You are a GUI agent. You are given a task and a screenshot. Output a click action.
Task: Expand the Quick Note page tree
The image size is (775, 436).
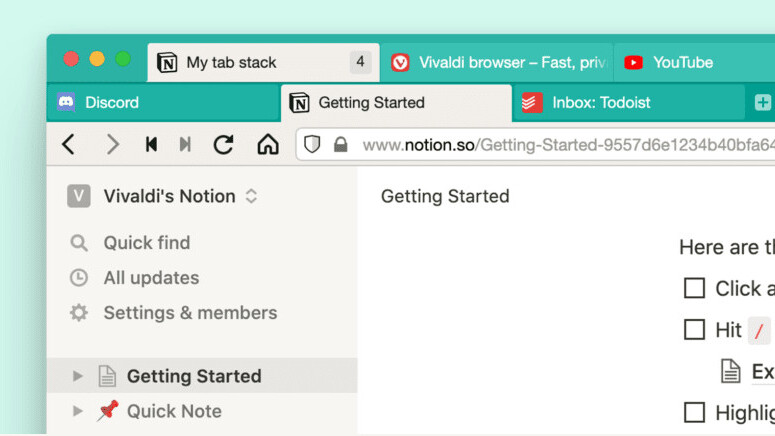77,411
